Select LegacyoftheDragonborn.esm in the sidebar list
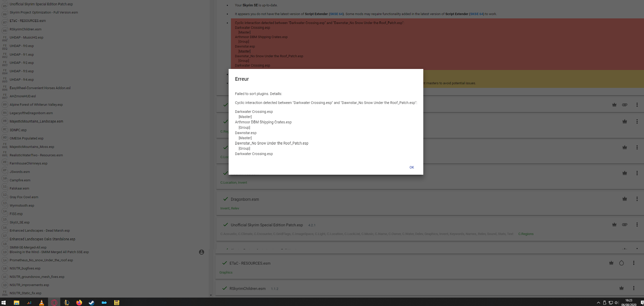 pos(31,113)
